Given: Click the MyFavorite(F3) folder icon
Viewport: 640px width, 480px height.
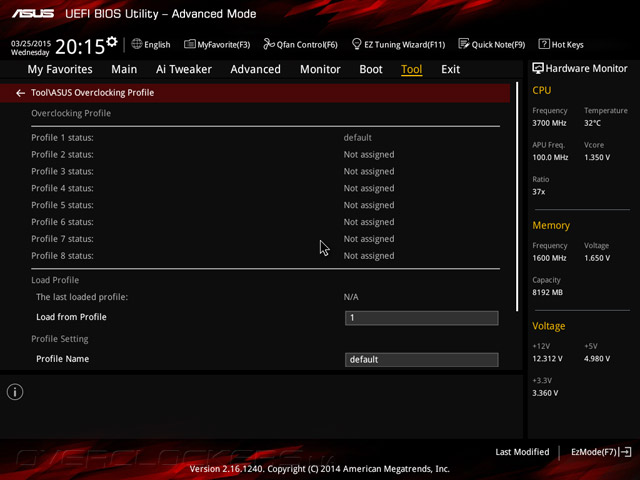Looking at the screenshot, I should 189,44.
